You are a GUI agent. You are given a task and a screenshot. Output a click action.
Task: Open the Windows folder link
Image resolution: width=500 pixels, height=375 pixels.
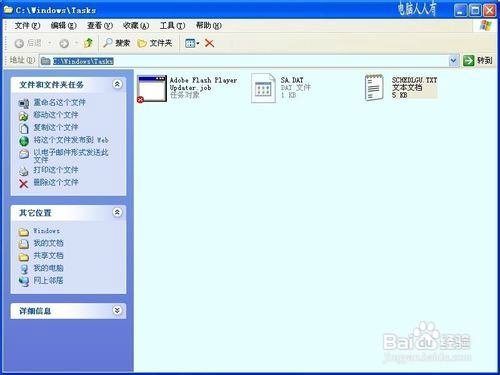click(x=46, y=231)
